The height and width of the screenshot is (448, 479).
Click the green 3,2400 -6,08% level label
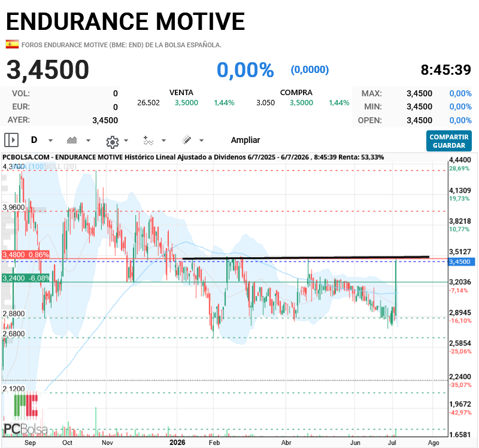pyautogui.click(x=26, y=278)
